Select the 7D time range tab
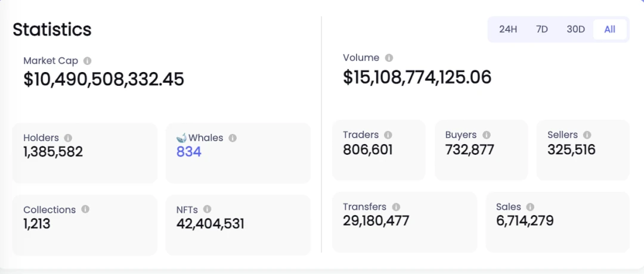 coord(542,30)
